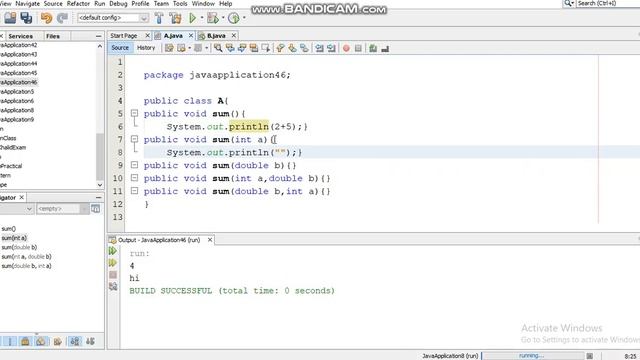
Task: Click yellow Re-run with different parameters icon
Action: (113, 263)
